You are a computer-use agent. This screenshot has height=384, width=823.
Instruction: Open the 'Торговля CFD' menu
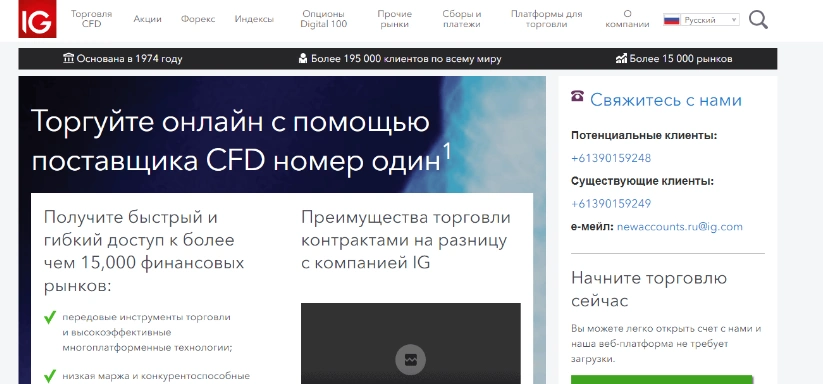click(x=91, y=19)
